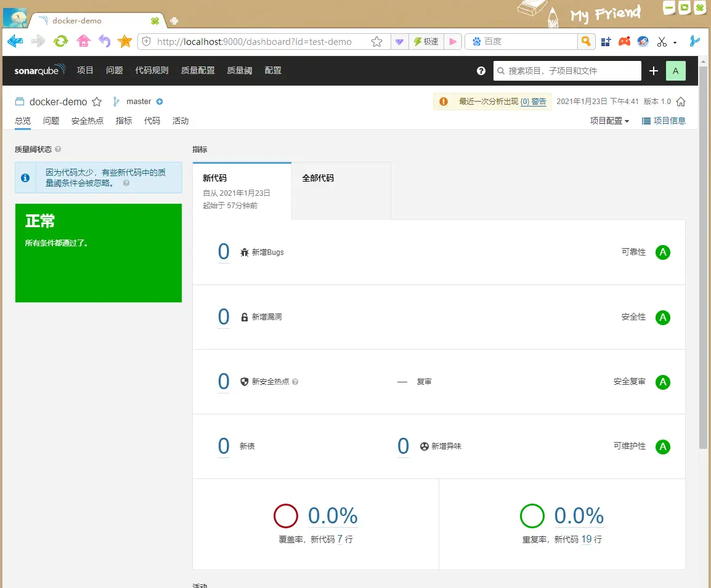The image size is (711, 588).
Task: Open SonarQube help question mark icon
Action: click(481, 71)
